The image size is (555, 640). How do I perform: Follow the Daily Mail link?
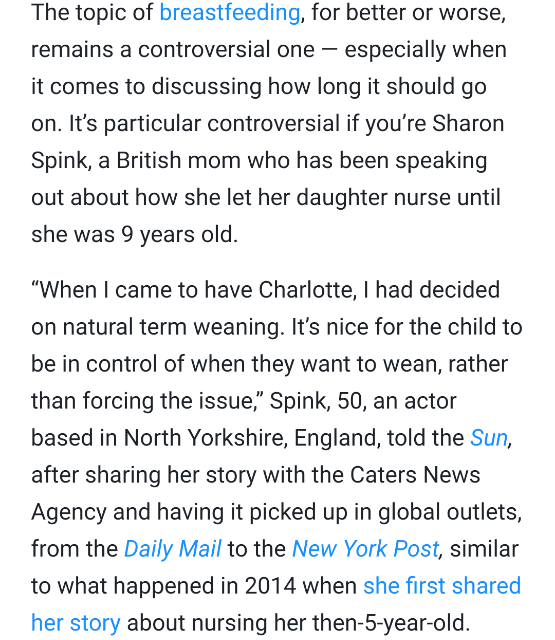173,549
